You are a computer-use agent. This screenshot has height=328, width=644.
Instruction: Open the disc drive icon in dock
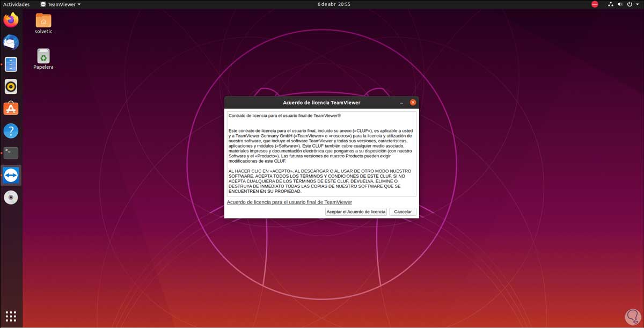click(x=11, y=198)
